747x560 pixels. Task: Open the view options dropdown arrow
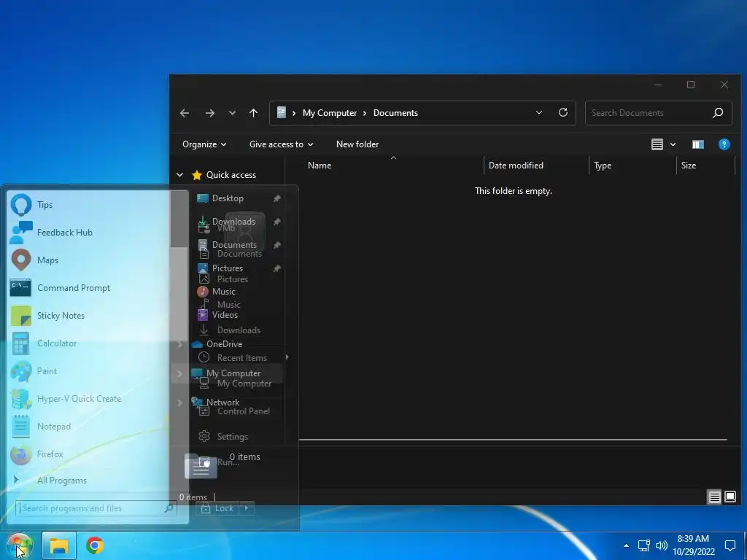(x=673, y=144)
